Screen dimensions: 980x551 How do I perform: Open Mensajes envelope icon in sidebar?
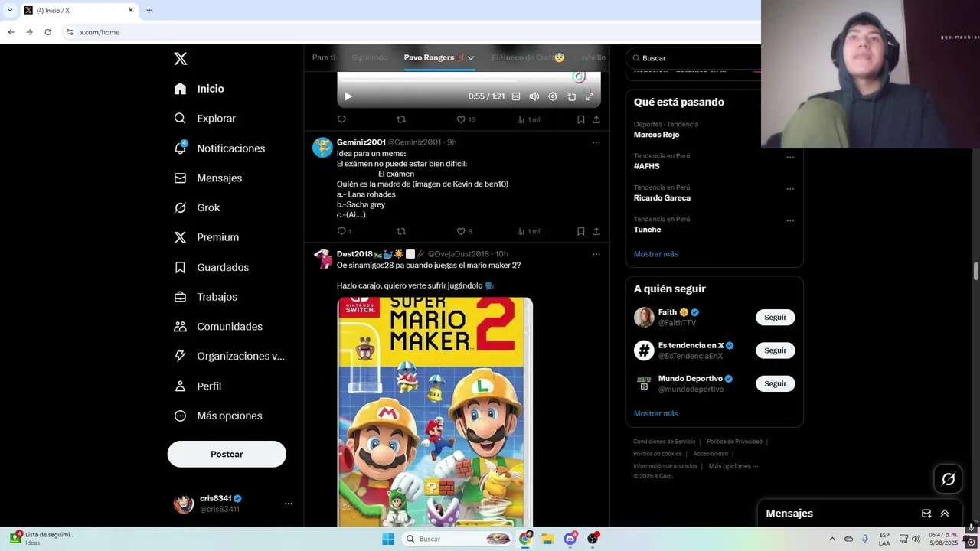[x=180, y=178]
